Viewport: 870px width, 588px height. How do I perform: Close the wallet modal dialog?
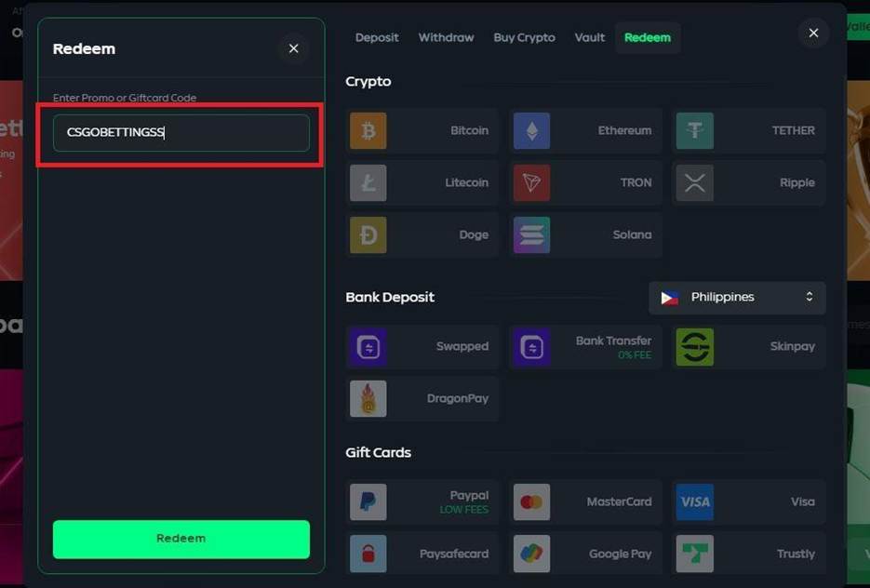pyautogui.click(x=813, y=33)
